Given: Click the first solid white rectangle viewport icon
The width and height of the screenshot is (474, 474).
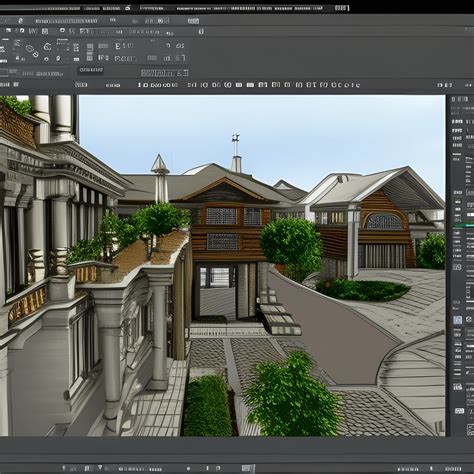Looking at the screenshot, I should 239,85.
